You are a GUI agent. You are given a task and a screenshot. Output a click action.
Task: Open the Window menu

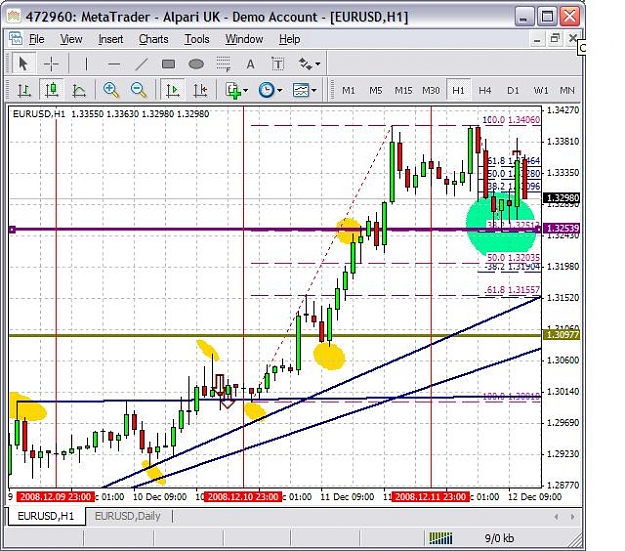point(244,39)
